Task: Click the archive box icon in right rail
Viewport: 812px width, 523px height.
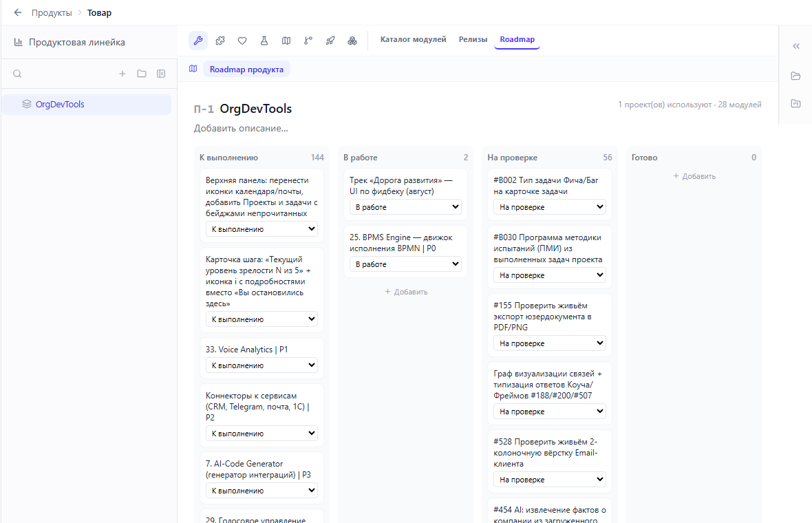Action: click(796, 103)
